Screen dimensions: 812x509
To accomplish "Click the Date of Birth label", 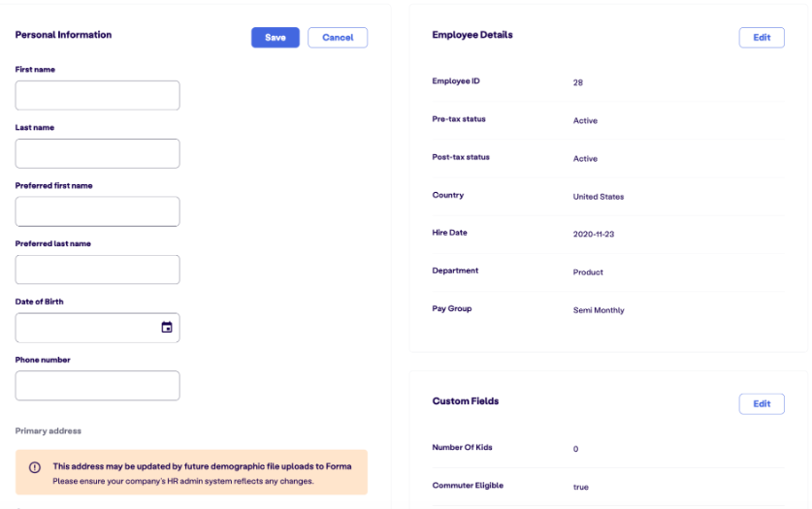I will (40, 302).
